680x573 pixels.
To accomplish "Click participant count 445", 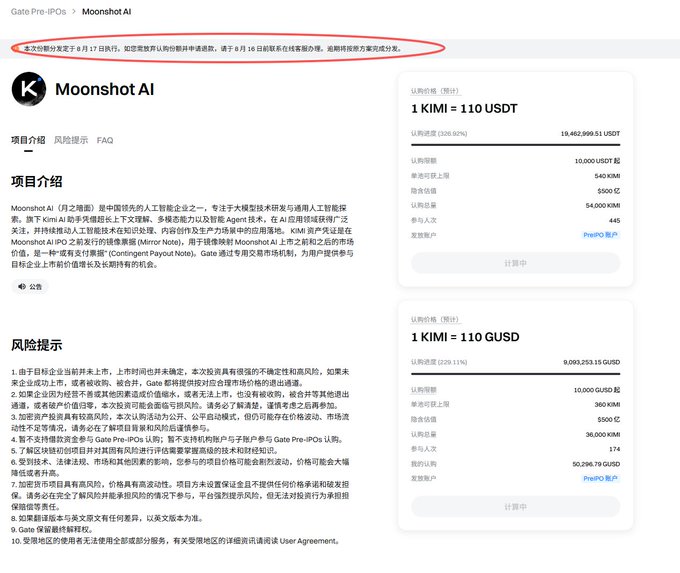I will coord(615,220).
